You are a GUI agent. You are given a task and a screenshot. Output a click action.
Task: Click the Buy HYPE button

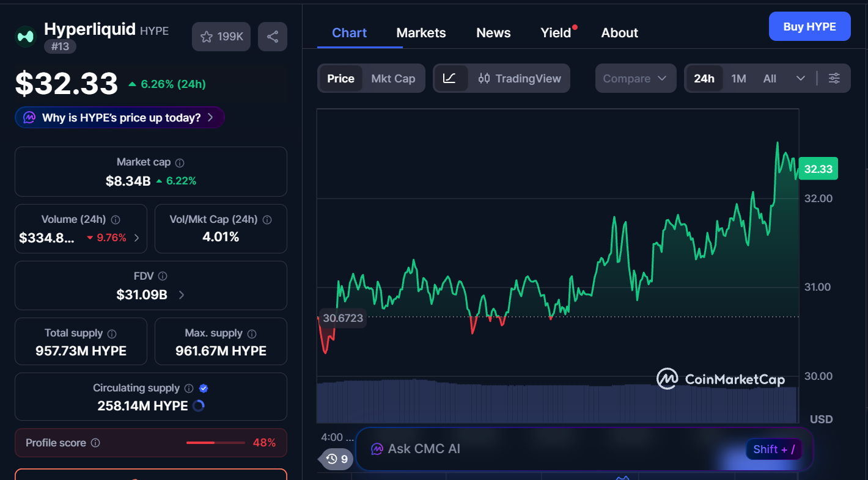click(809, 26)
